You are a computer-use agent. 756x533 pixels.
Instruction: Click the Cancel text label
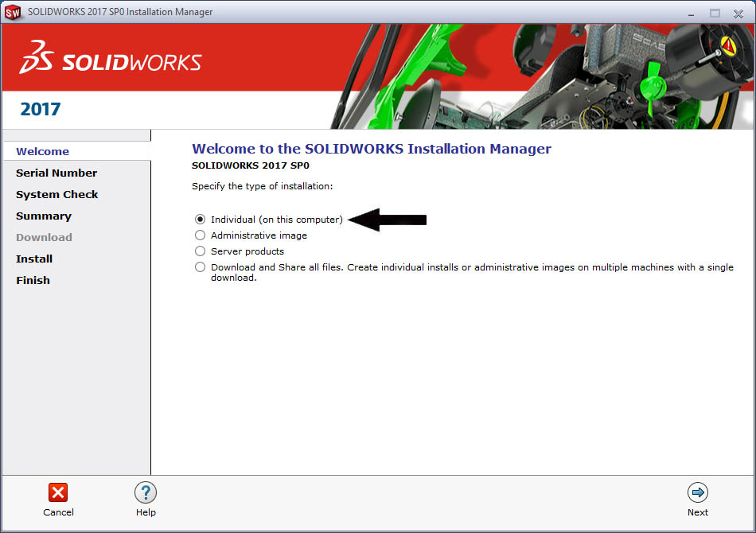[x=58, y=512]
